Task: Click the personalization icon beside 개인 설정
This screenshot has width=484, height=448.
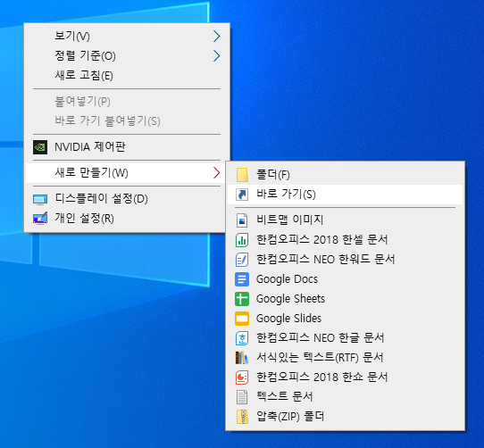Action: (40, 218)
